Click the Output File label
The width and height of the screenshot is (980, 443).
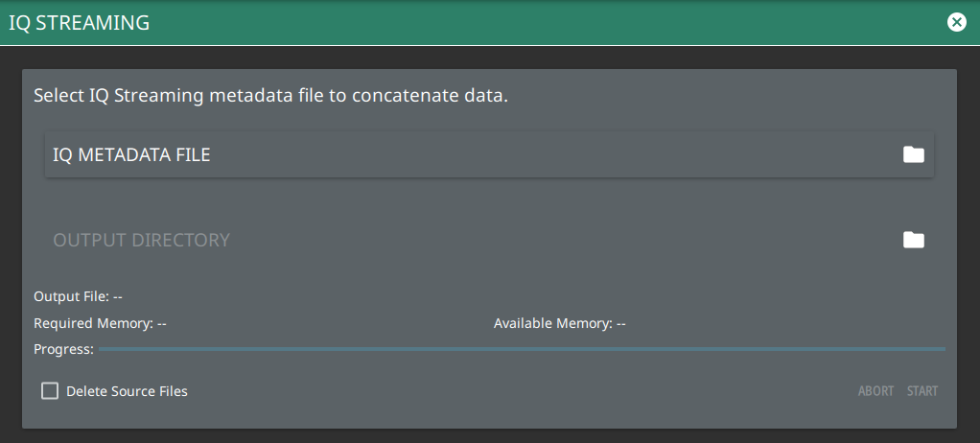(x=71, y=296)
